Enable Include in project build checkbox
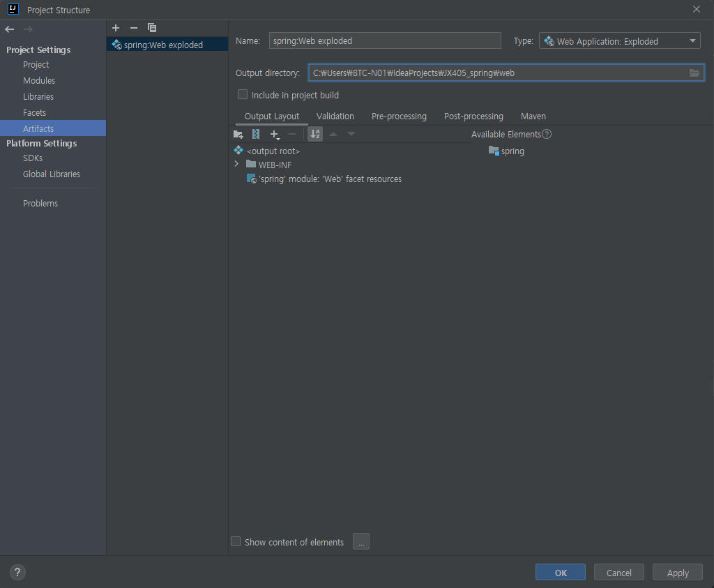 (x=243, y=94)
